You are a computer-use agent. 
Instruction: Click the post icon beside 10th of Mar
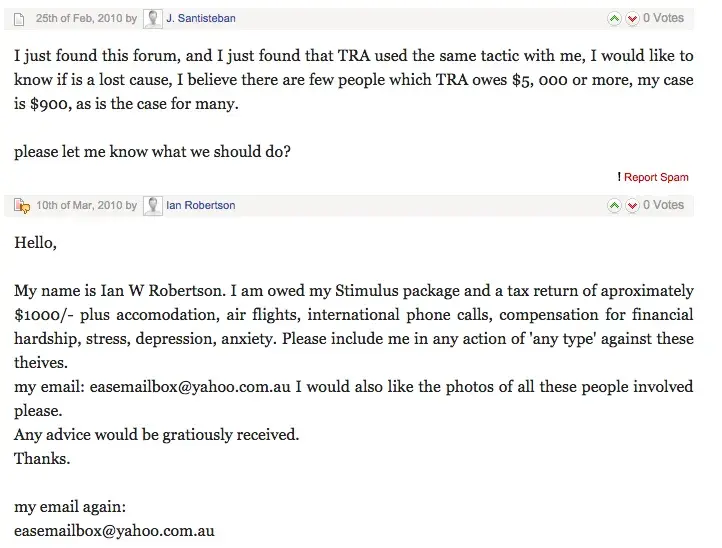21,206
